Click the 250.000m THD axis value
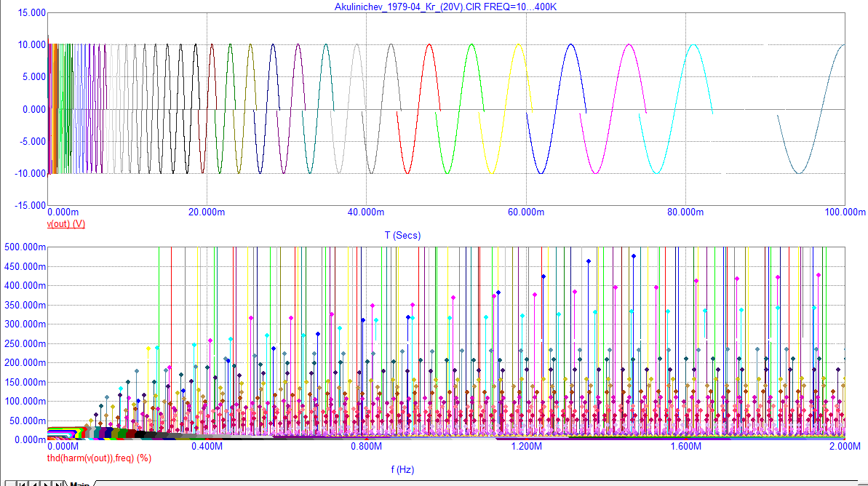The image size is (868, 486). pos(25,343)
